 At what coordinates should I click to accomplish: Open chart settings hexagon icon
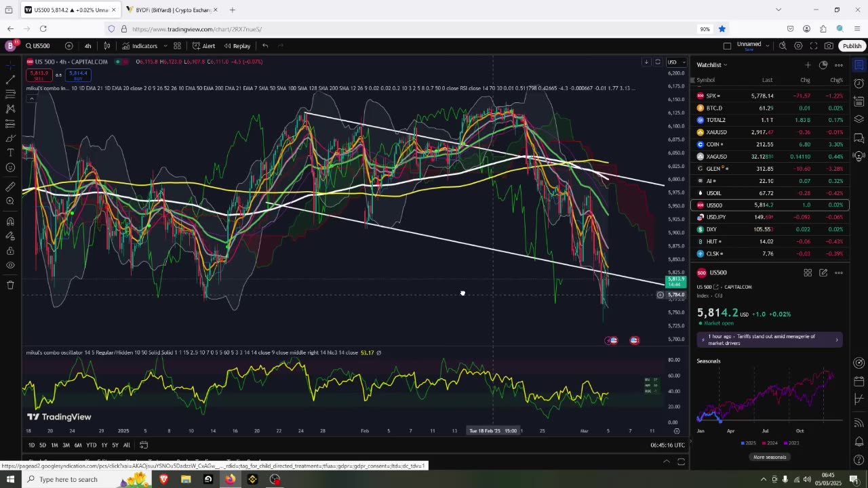click(798, 46)
